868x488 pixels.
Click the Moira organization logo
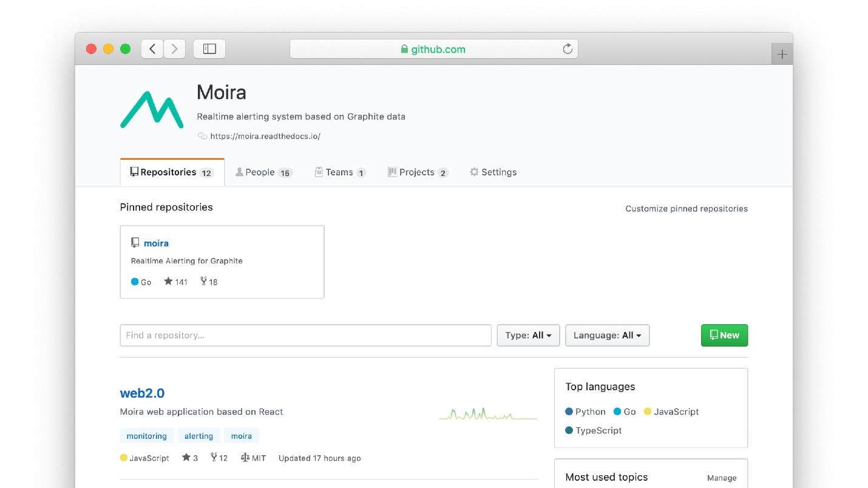[152, 110]
